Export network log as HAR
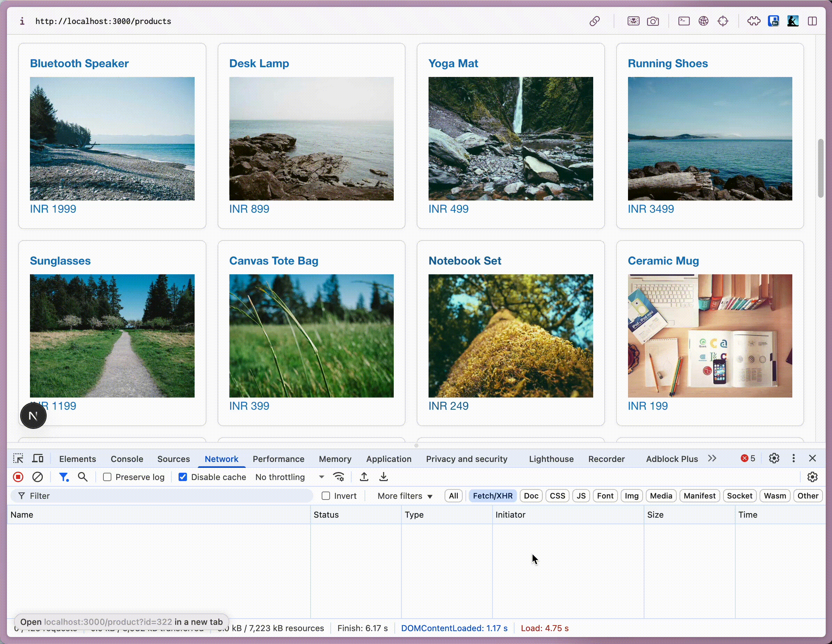The image size is (832, 644). pos(383,477)
